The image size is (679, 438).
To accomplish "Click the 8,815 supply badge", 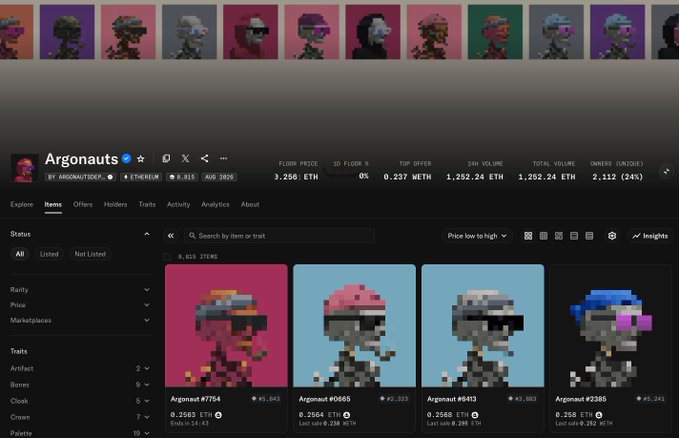I will 182,177.
